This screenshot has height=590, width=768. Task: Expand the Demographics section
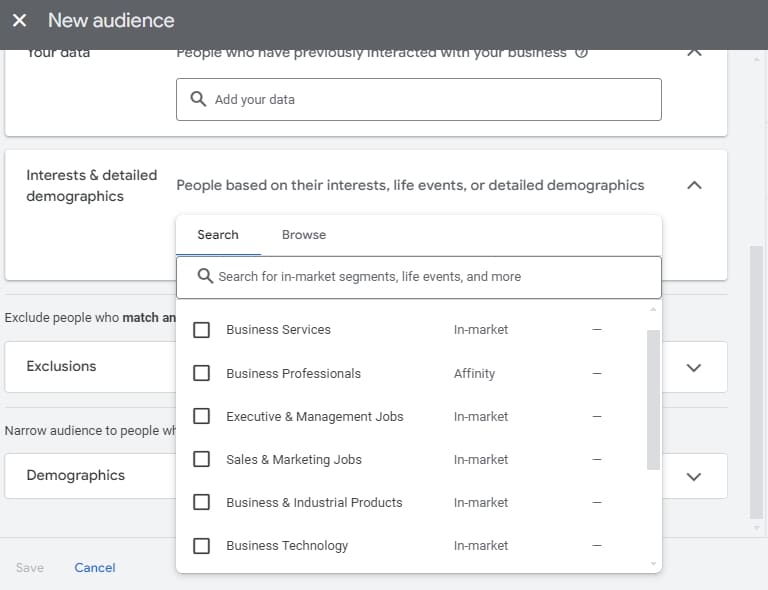point(695,476)
